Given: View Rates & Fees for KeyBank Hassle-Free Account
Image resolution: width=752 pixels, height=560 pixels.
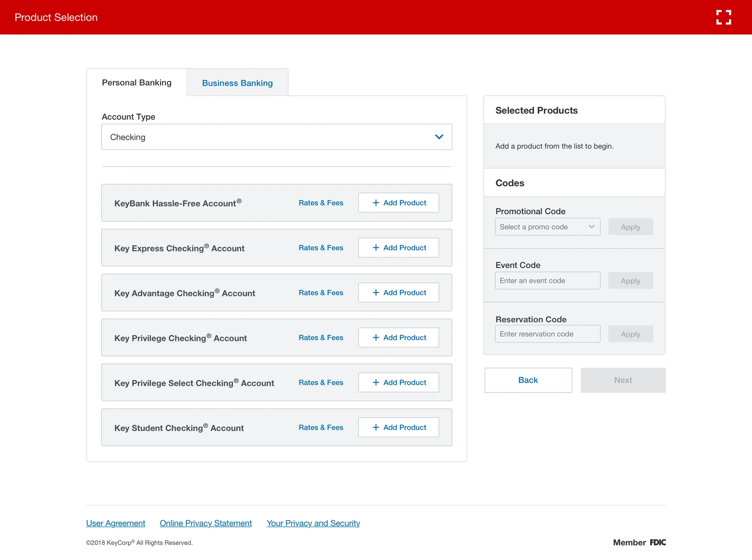Looking at the screenshot, I should coord(321,203).
